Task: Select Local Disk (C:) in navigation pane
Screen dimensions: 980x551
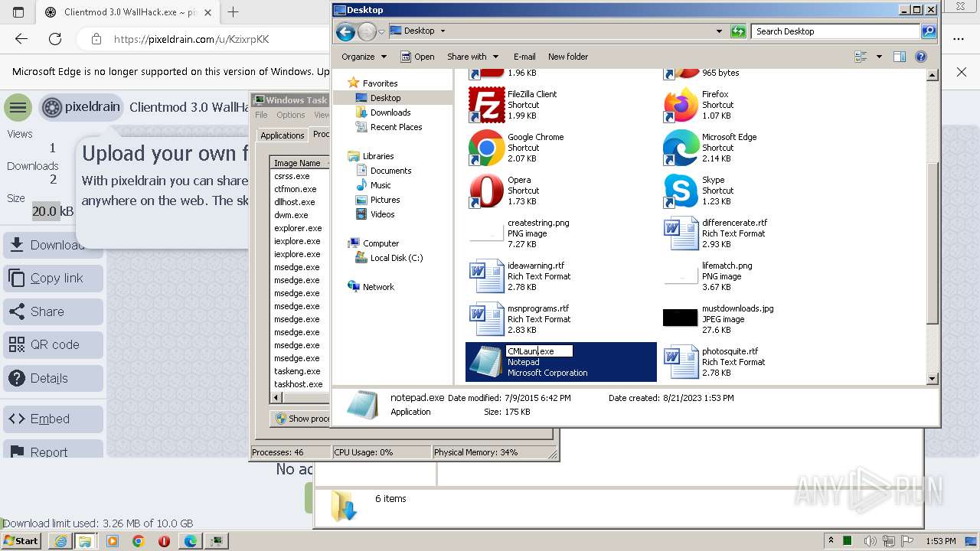Action: click(x=397, y=258)
